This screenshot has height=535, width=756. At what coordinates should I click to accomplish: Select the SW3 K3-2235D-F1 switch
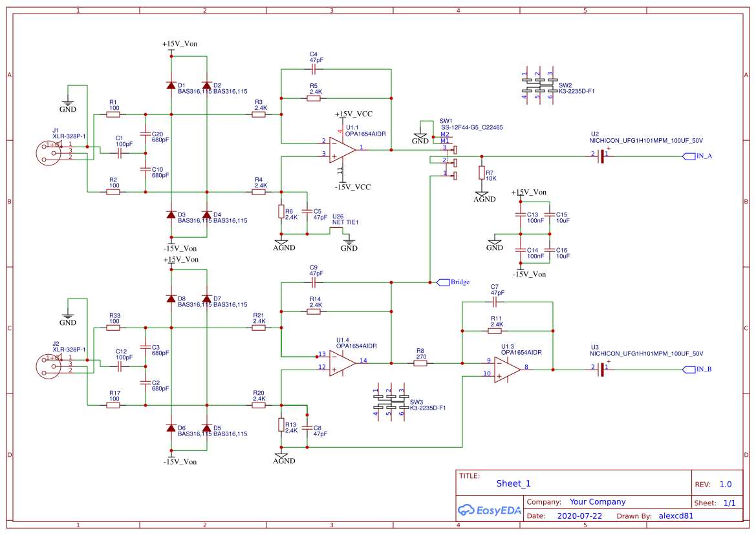pyautogui.click(x=391, y=401)
